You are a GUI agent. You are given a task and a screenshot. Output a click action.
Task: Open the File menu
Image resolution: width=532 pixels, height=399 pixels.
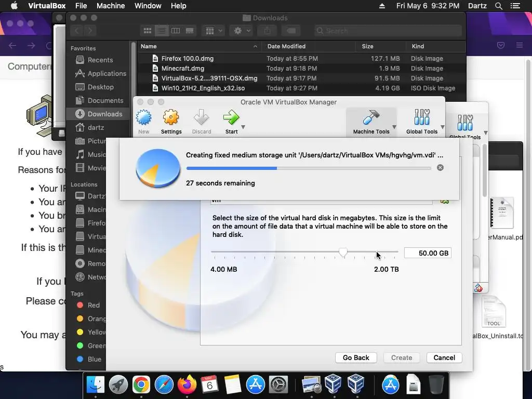[x=81, y=6]
